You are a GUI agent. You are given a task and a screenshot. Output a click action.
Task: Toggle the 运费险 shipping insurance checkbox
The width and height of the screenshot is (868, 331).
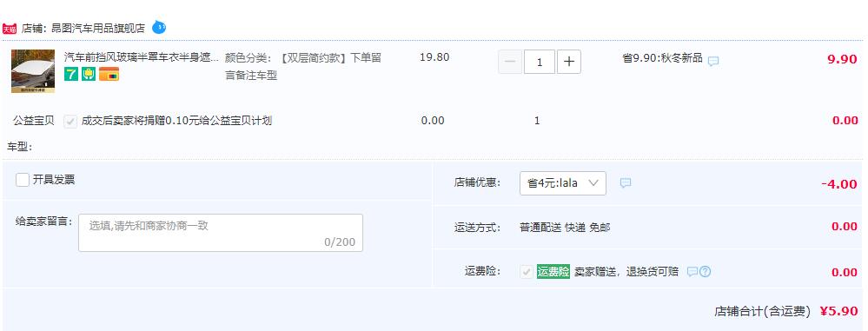[x=527, y=272]
